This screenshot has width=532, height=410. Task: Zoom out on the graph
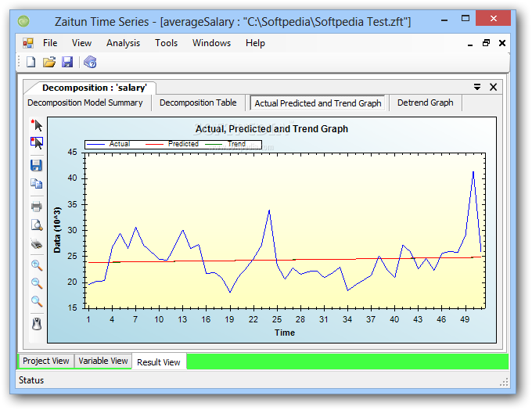coord(37,283)
